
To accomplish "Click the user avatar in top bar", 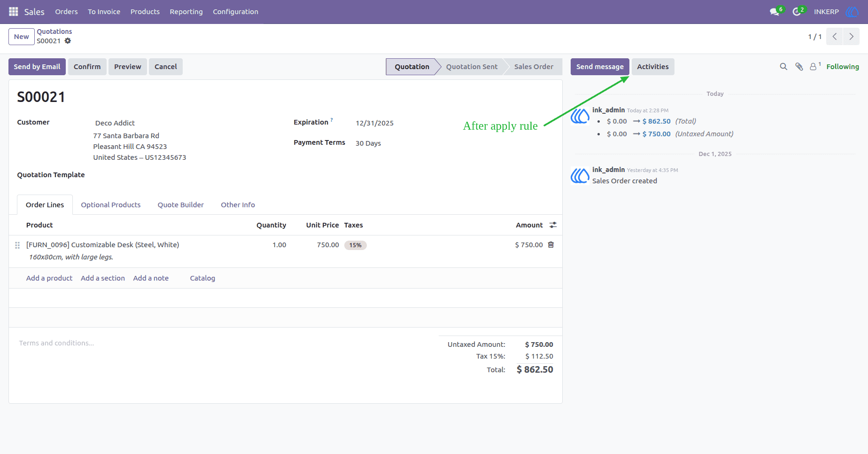I will coord(852,12).
